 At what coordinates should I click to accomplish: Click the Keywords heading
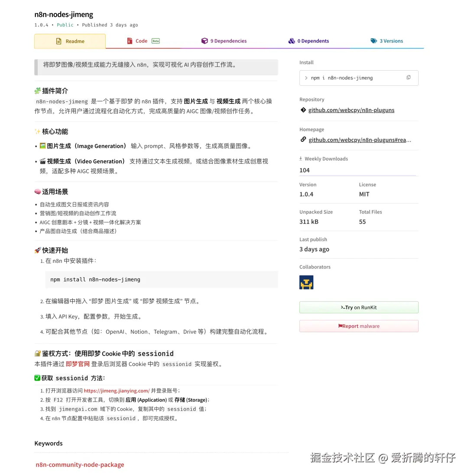pos(48,443)
